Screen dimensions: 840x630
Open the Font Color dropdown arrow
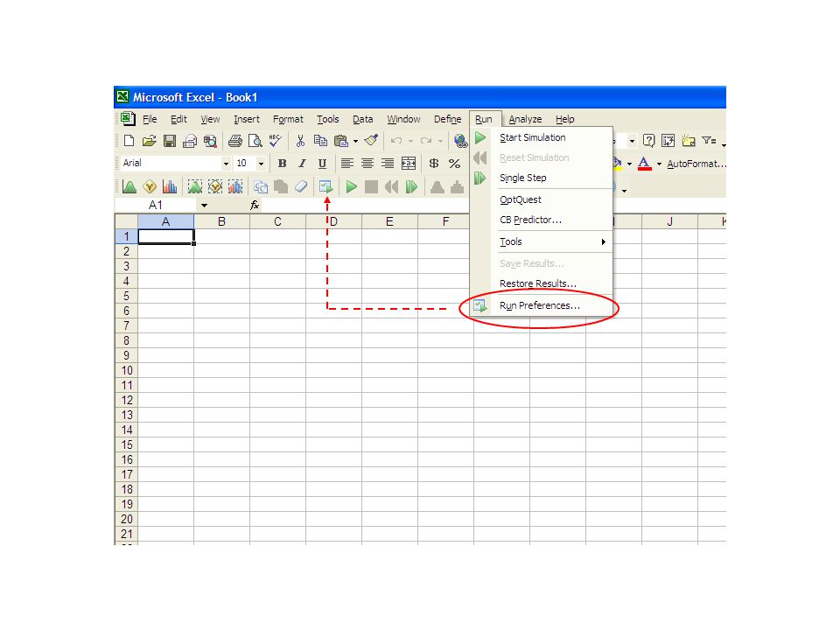pyautogui.click(x=659, y=164)
